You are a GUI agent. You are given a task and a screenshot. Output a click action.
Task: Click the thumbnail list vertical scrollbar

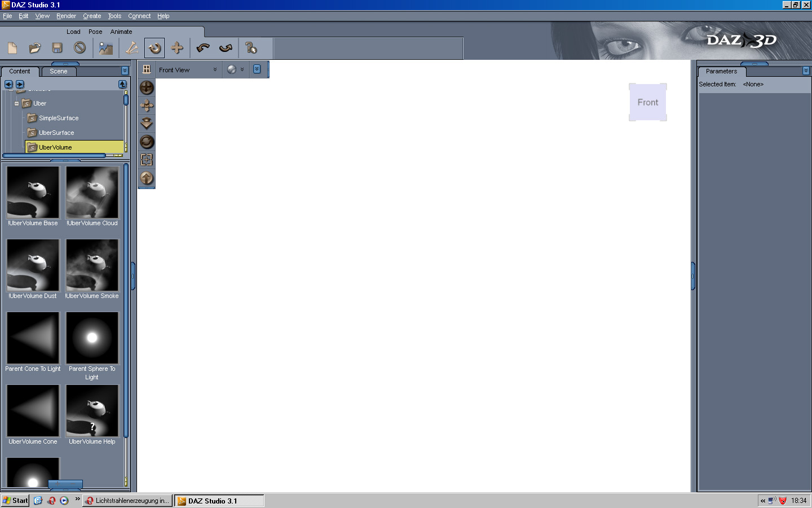(126, 300)
